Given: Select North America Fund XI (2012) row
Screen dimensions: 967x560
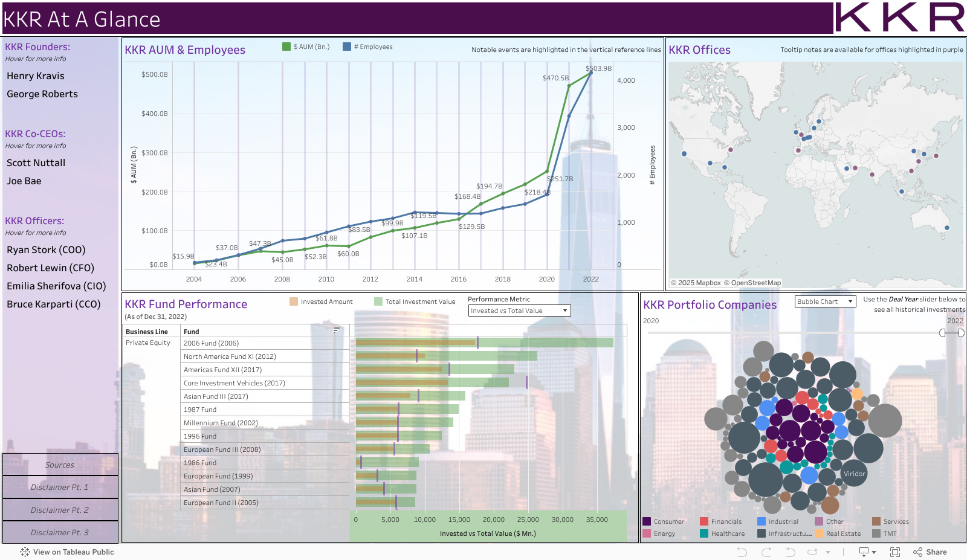Looking at the screenshot, I should [265, 356].
